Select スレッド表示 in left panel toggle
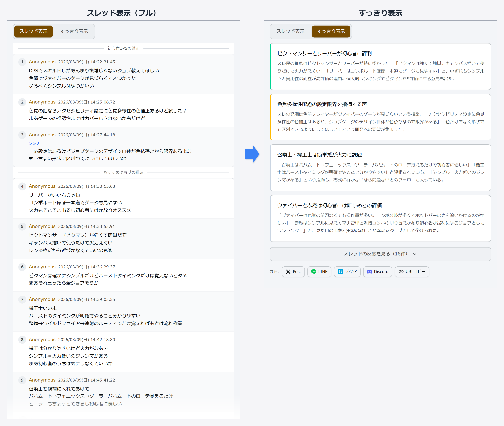The width and height of the screenshot is (504, 426). [33, 31]
